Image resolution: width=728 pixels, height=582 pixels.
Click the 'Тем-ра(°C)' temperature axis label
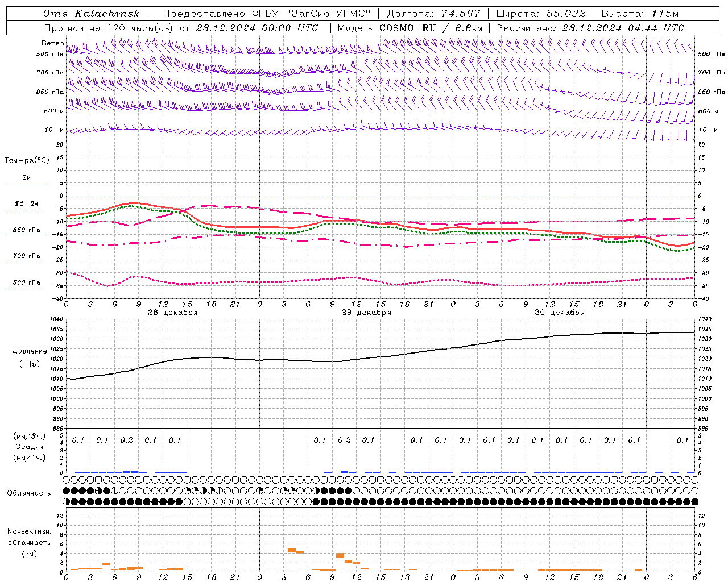click(x=27, y=161)
